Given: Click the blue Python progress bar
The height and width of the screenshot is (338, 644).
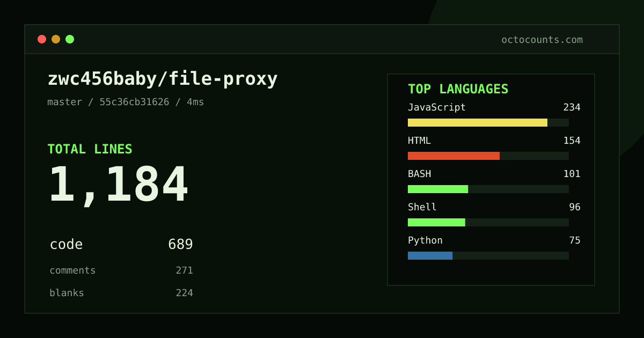Looking at the screenshot, I should pos(430,255).
